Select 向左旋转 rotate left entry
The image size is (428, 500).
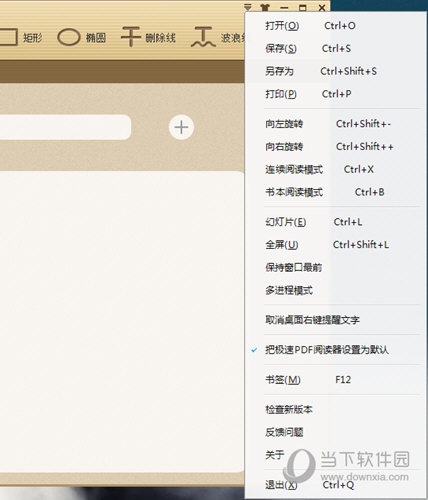337,124
